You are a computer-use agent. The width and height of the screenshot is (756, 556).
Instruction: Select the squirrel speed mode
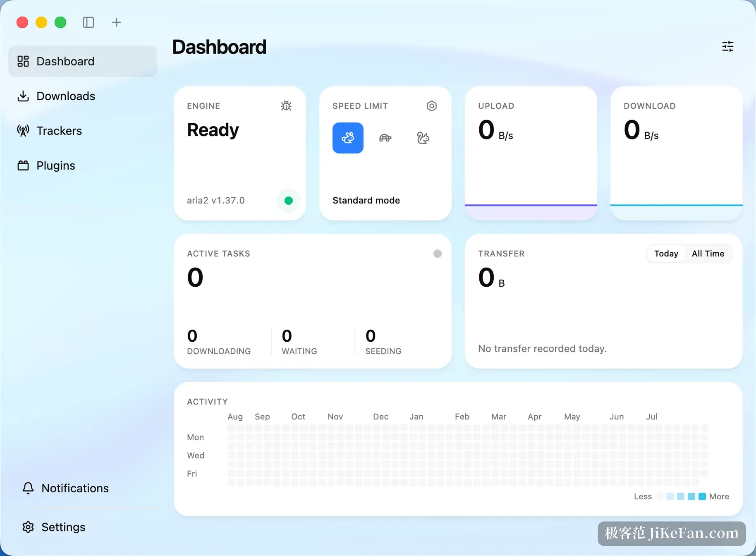point(423,138)
